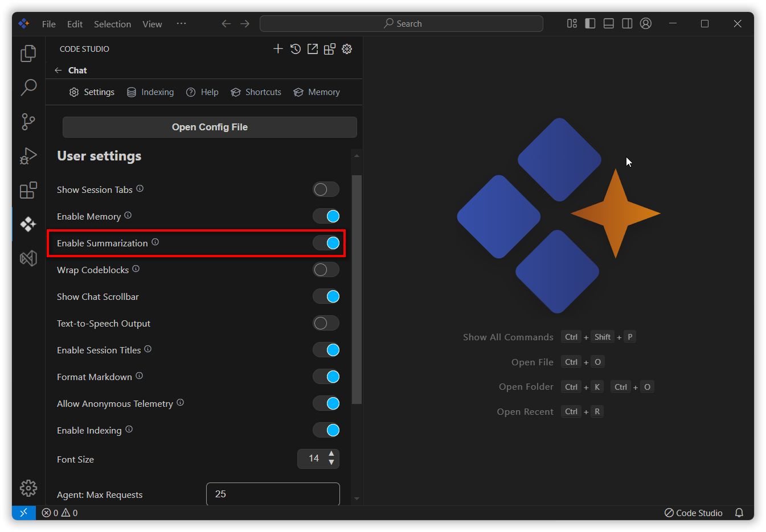This screenshot has width=766, height=532.
Task: Go back from Chat with arrow
Action: 58,70
